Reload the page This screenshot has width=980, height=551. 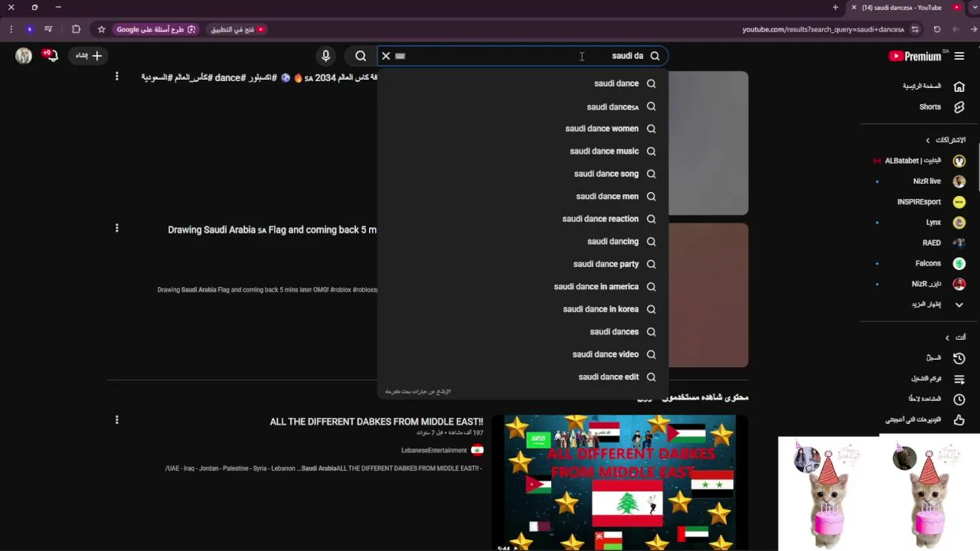pos(936,29)
